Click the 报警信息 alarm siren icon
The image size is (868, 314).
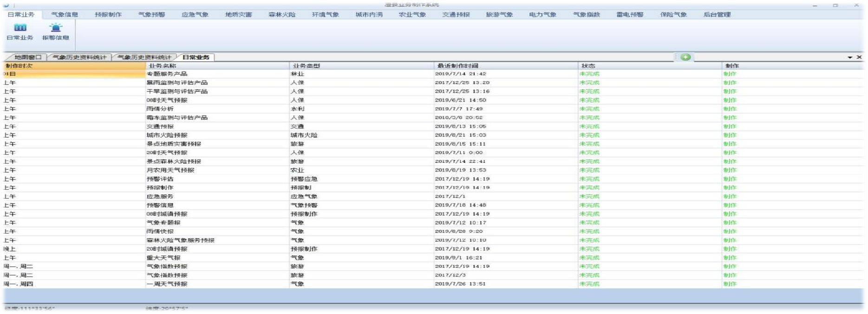click(x=56, y=28)
